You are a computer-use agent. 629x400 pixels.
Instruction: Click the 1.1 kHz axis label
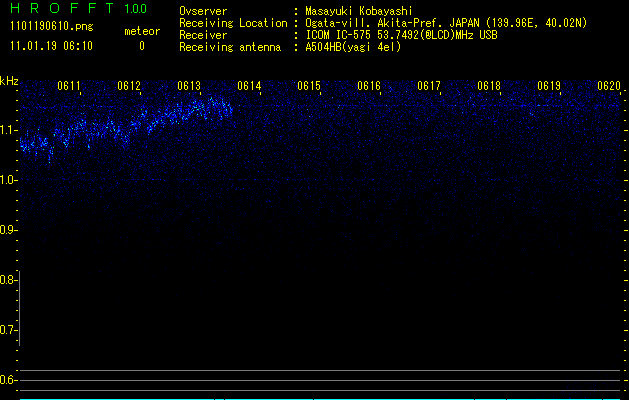pos(8,130)
